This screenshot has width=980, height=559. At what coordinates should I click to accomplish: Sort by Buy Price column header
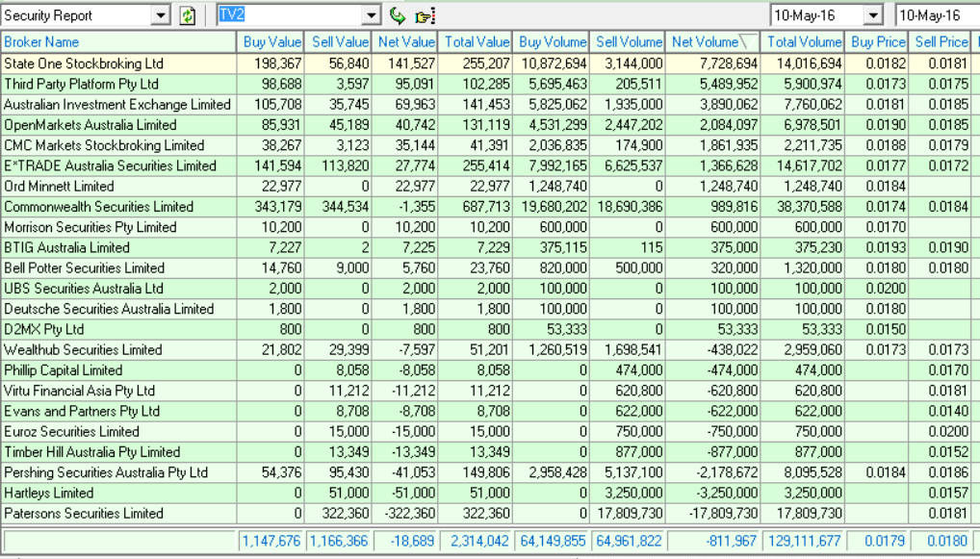877,41
